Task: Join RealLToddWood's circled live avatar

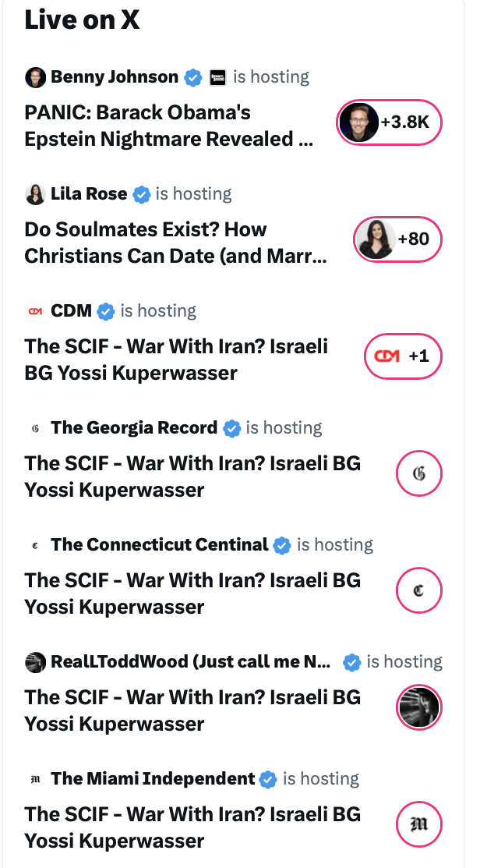Action: tap(419, 707)
